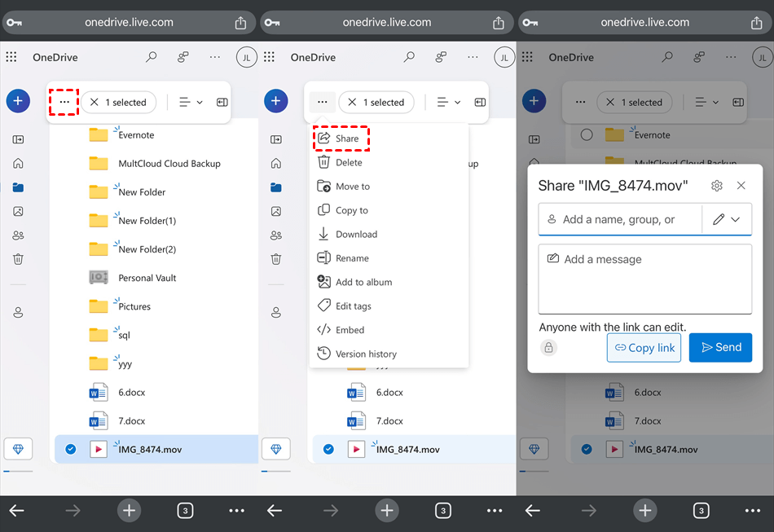Select Version history from the menu
Viewport: 774px width, 532px height.
pos(366,354)
